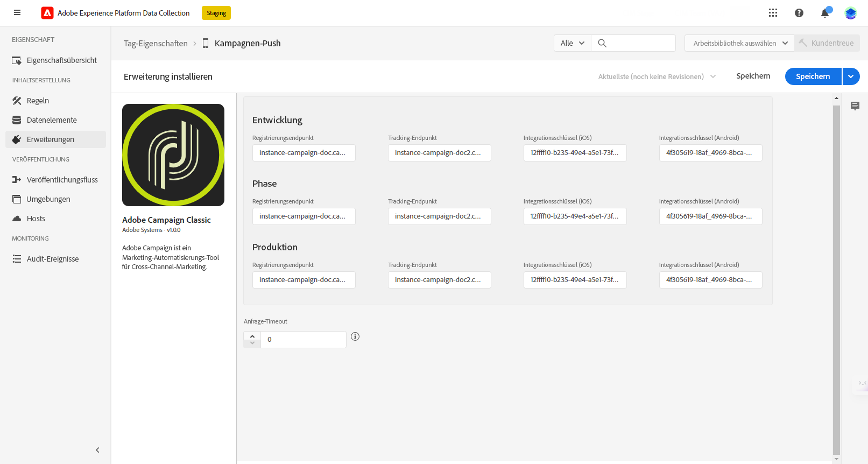Click the Staging badge

[216, 13]
